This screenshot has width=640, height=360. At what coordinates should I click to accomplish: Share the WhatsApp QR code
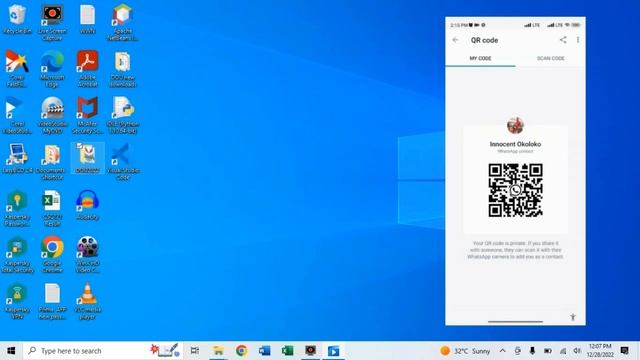pyautogui.click(x=563, y=40)
